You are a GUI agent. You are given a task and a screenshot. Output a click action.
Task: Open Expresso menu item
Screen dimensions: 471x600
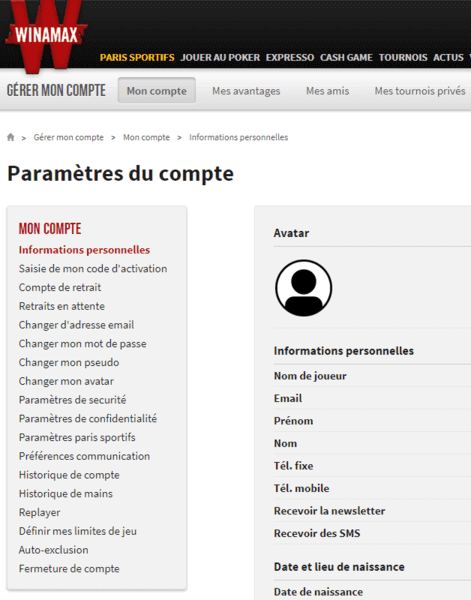click(290, 57)
